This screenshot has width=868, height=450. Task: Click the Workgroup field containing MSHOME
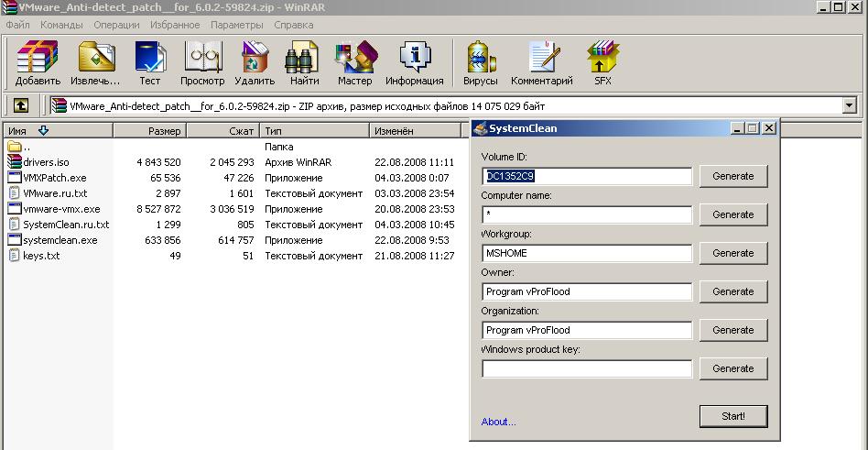pos(587,253)
